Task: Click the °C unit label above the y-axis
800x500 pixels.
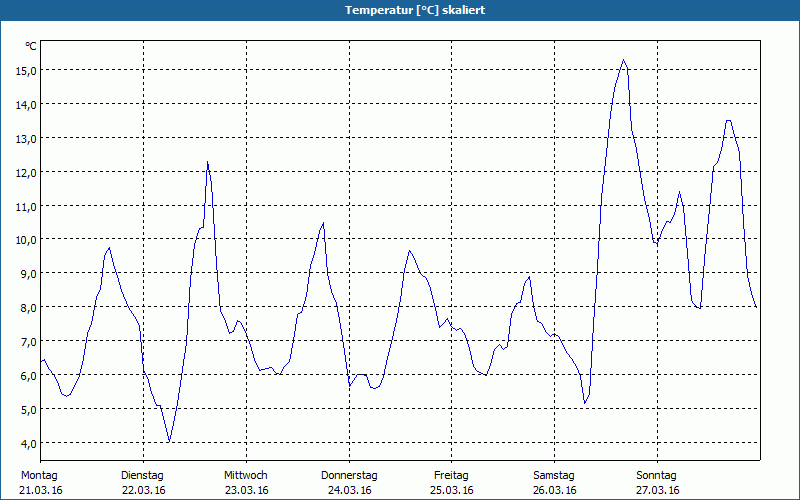Action: (30, 46)
